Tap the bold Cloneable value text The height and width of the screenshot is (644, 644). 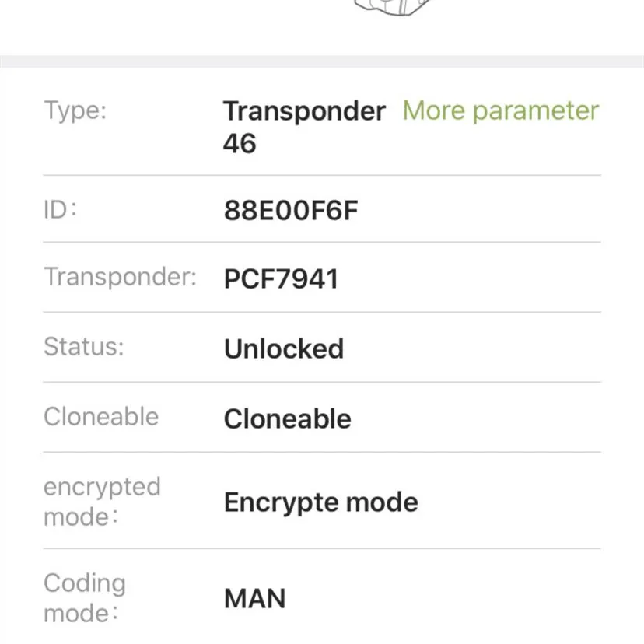click(x=288, y=418)
